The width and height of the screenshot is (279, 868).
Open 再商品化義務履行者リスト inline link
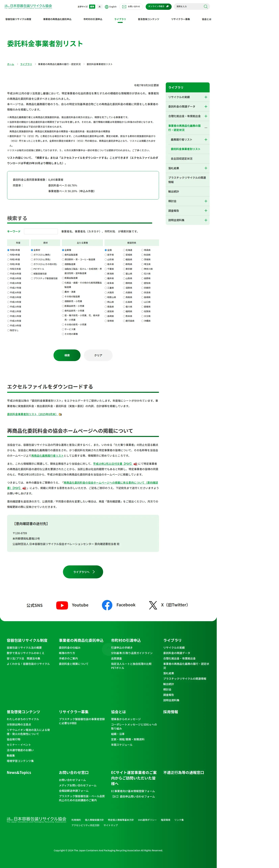tap(47, 455)
